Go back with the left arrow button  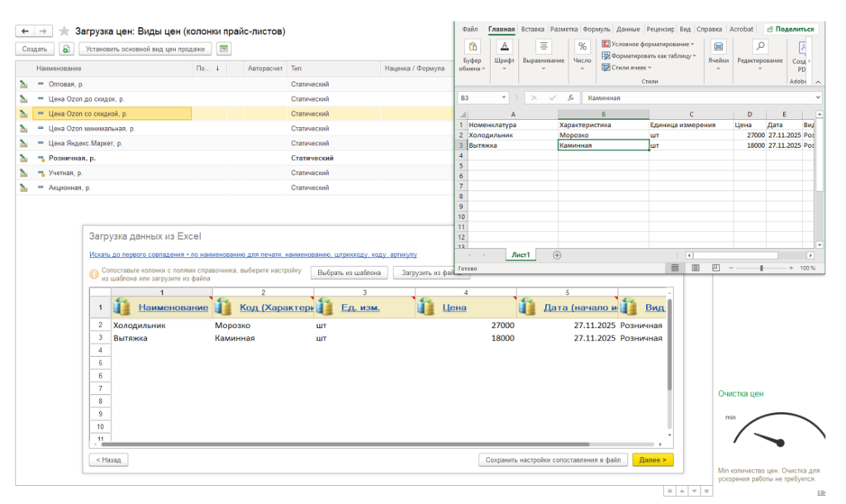[24, 31]
